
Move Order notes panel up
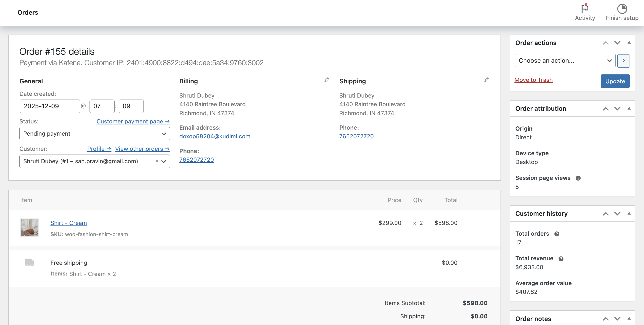pyautogui.click(x=605, y=319)
